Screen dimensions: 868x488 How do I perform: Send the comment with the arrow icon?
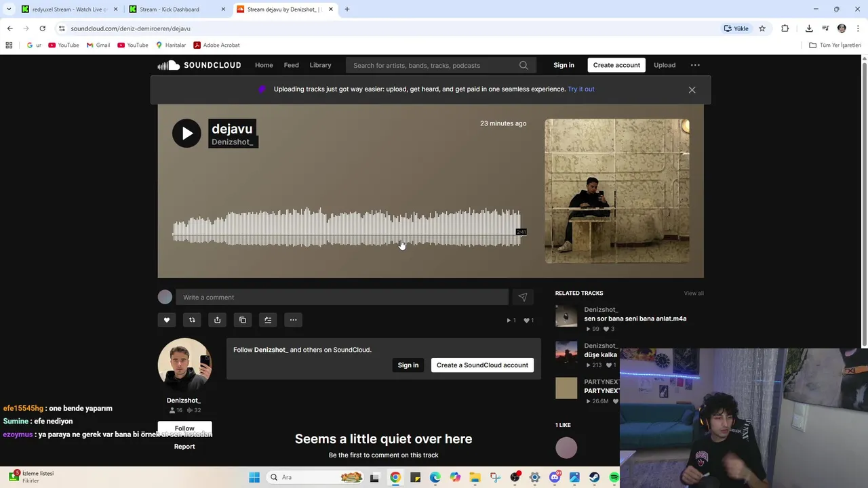point(522,297)
